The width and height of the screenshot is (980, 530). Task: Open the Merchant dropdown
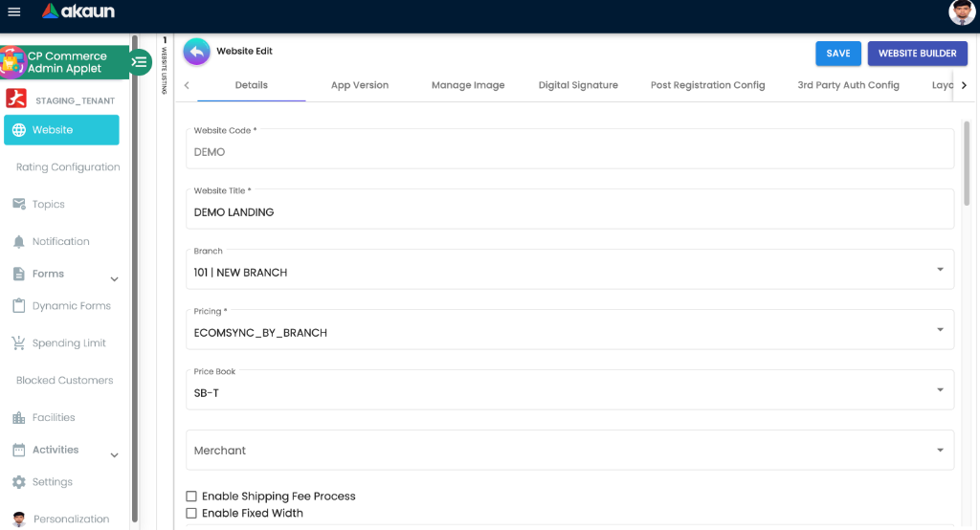pos(570,450)
